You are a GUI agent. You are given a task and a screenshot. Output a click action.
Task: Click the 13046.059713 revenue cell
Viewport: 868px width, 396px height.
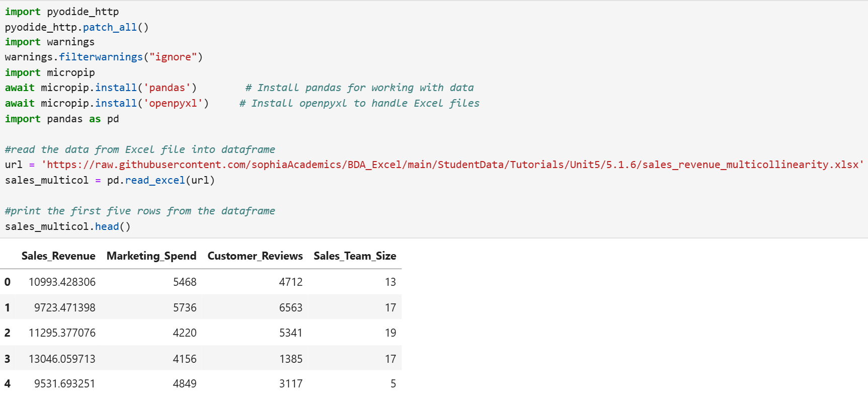(62, 359)
